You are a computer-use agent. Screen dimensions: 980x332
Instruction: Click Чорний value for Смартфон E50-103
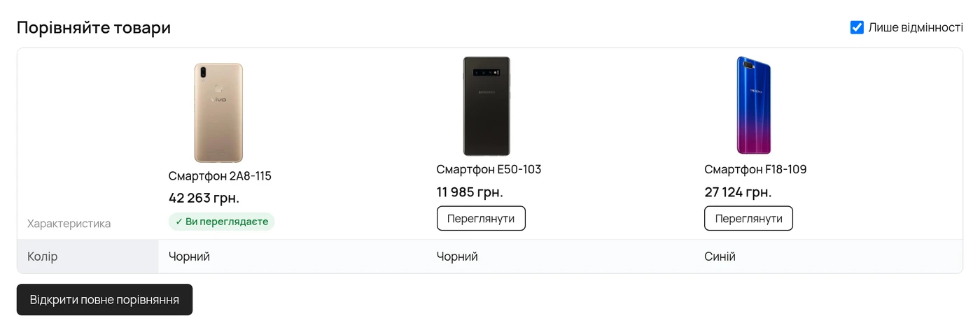click(x=457, y=257)
